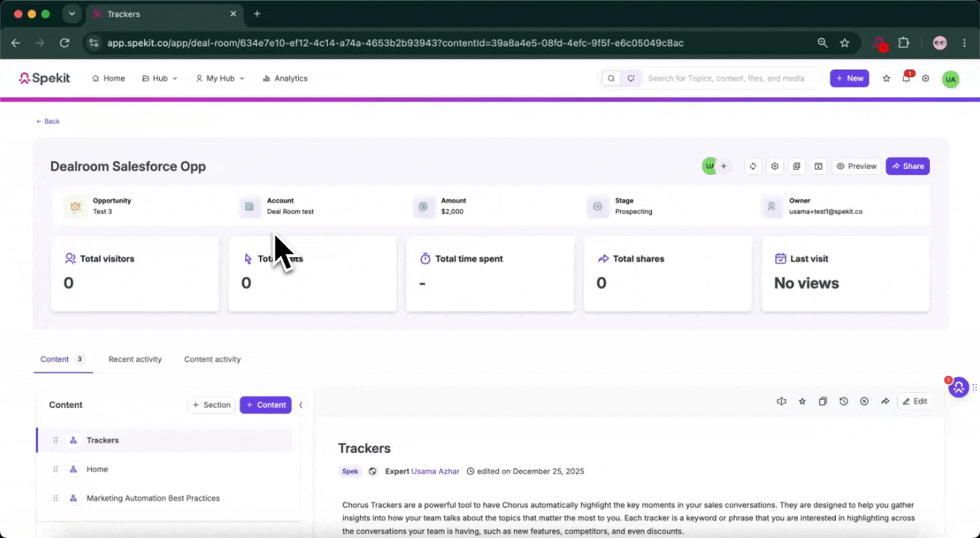This screenshot has width=980, height=538.
Task: Add a new Section
Action: [x=211, y=405]
